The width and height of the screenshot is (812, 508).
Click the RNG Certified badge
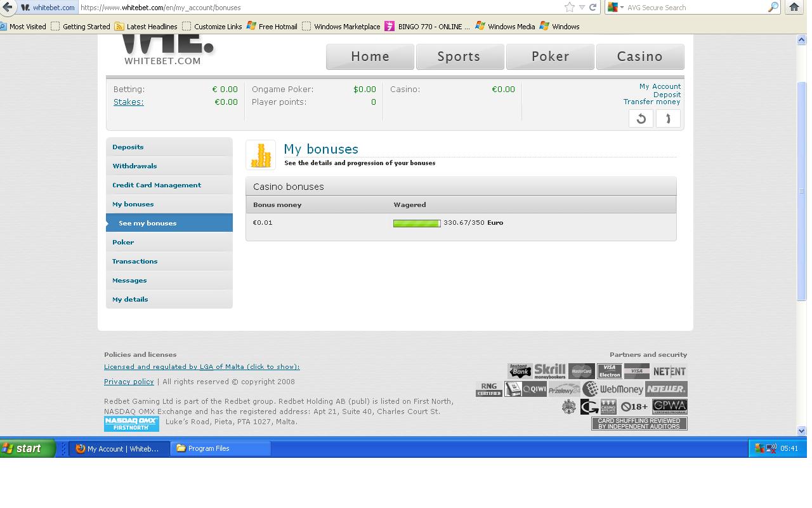(x=489, y=389)
